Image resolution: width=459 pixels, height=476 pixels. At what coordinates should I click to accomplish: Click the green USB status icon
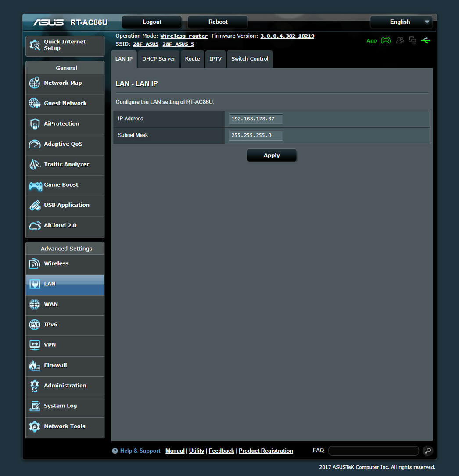(x=426, y=40)
